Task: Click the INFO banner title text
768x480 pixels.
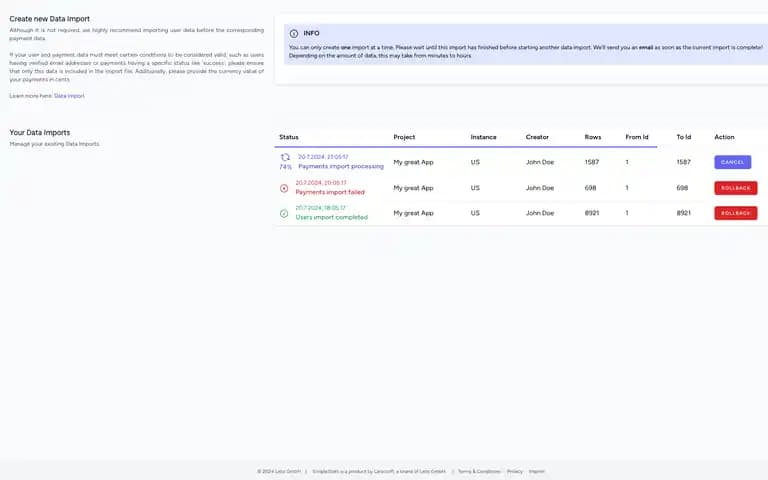Action: click(x=312, y=33)
